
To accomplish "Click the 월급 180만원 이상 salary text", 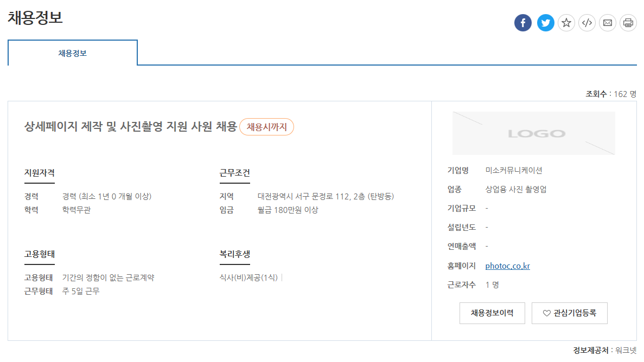I will click(x=288, y=210).
